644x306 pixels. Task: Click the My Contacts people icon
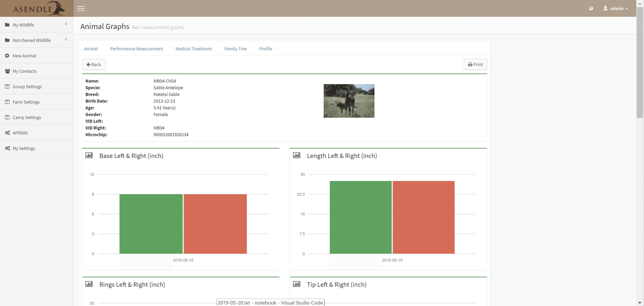(x=8, y=71)
